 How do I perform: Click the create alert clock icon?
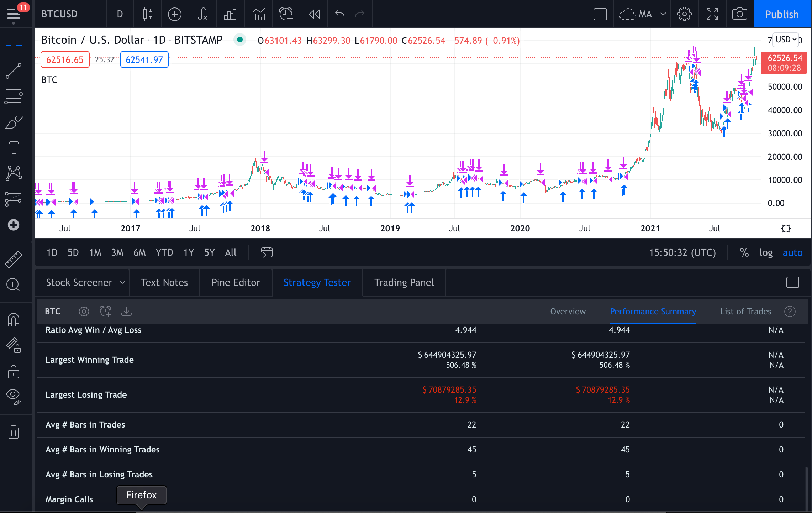[286, 14]
